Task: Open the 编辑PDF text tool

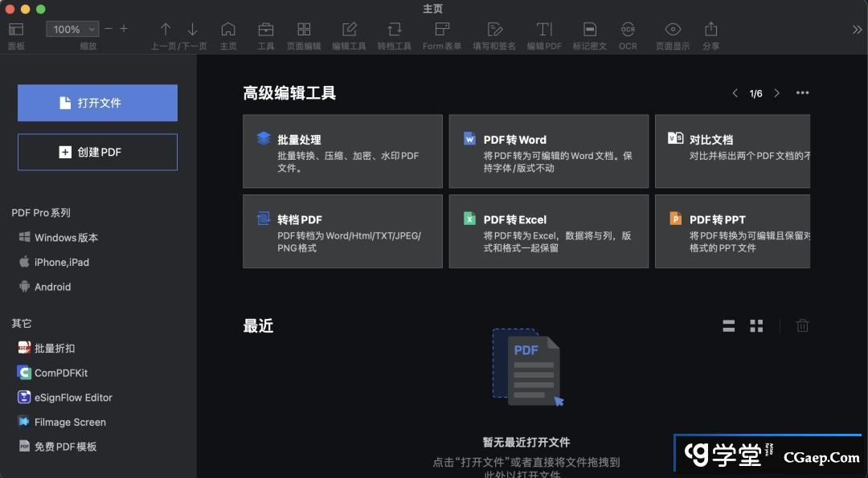Action: click(544, 30)
